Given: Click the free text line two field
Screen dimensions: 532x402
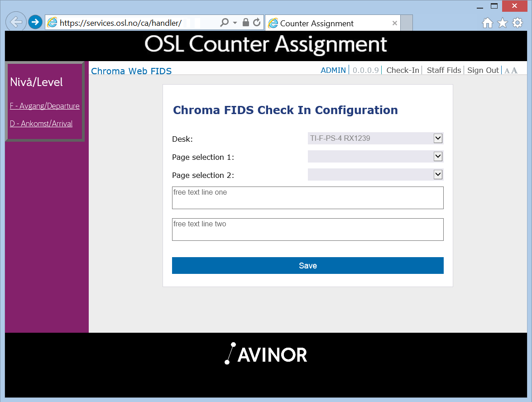Looking at the screenshot, I should pyautogui.click(x=308, y=230).
